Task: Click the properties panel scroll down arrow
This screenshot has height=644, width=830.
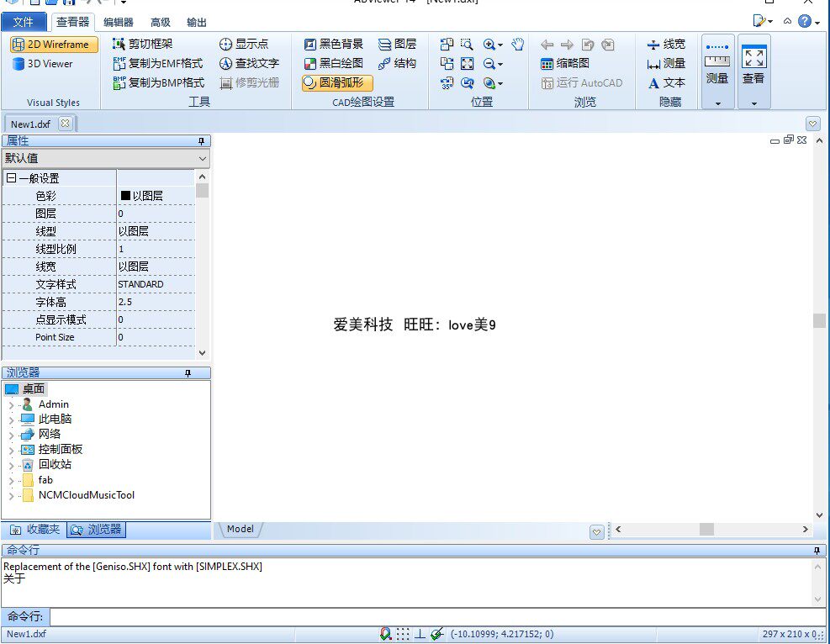Action: 202,352
